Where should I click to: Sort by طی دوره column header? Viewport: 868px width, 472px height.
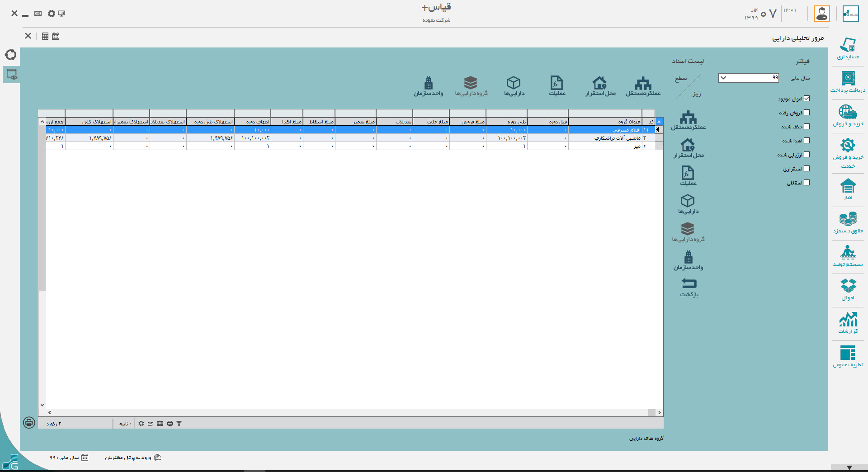(x=507, y=122)
